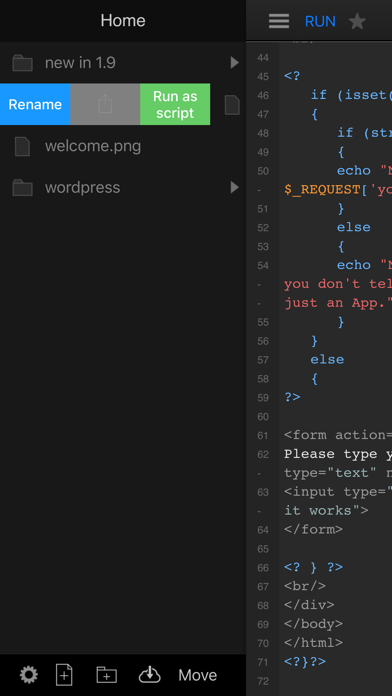Place cursor on code line 64
This screenshot has height=696, width=392.
pyautogui.click(x=313, y=529)
